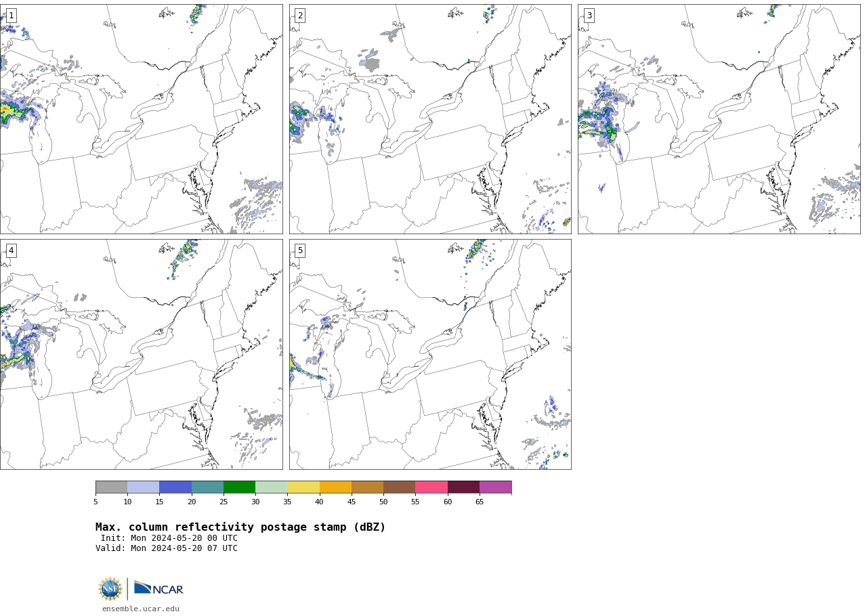Click the colorbar tick label 50

point(383,502)
